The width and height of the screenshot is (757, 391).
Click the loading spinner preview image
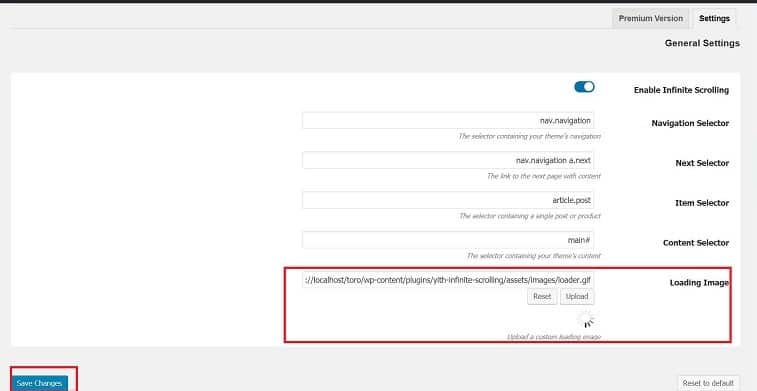pyautogui.click(x=586, y=319)
